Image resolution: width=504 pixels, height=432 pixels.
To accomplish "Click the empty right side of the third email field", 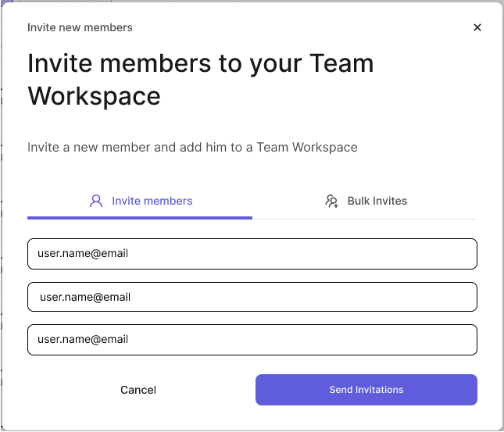I will pyautogui.click(x=391, y=340).
